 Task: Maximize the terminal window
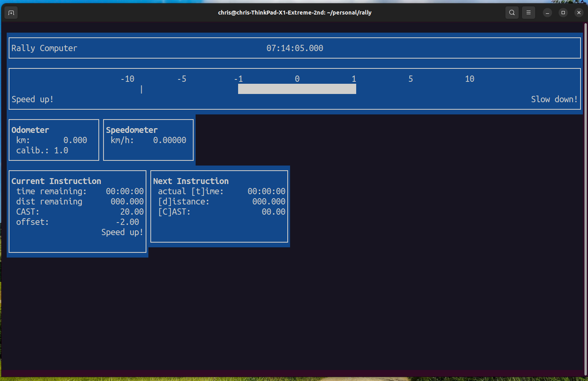pyautogui.click(x=563, y=13)
